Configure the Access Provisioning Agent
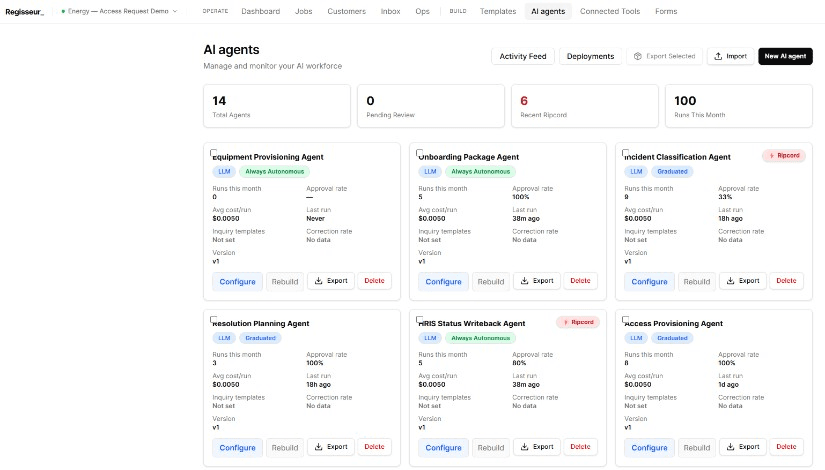Screen dimensions: 825x470 (x=649, y=448)
